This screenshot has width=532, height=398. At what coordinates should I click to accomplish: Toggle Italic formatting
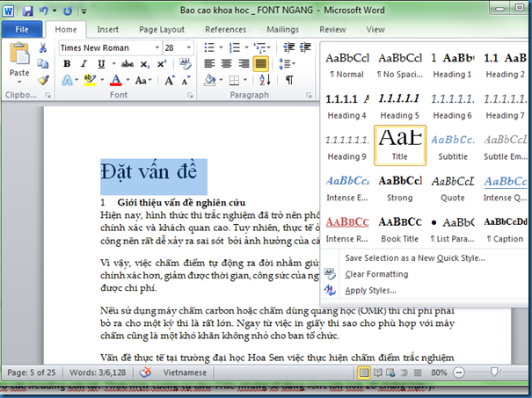click(x=84, y=64)
